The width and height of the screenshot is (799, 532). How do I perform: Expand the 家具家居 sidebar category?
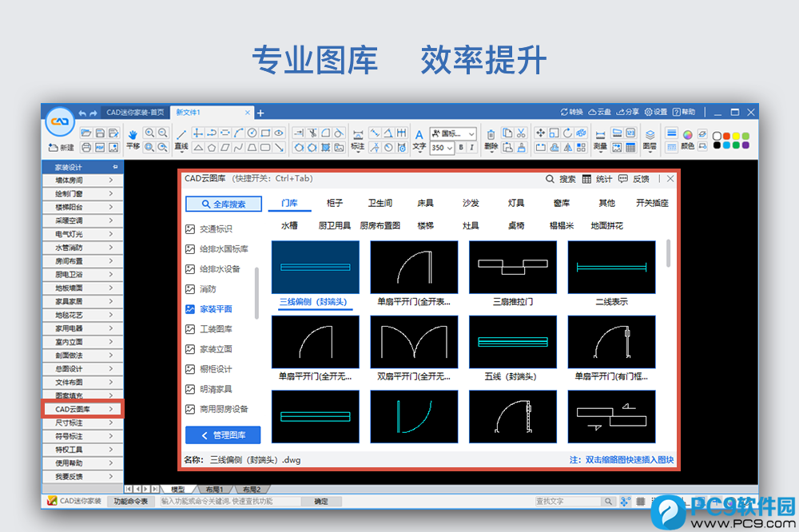tap(82, 302)
